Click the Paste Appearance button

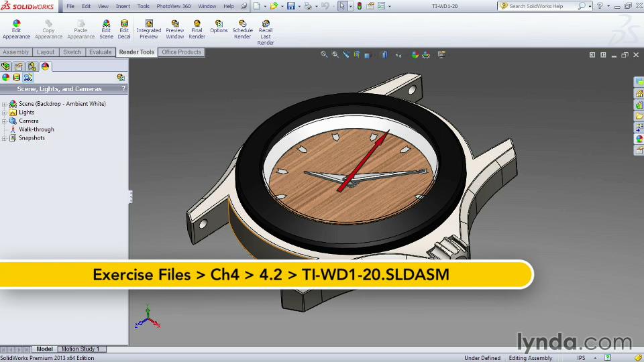click(81, 29)
